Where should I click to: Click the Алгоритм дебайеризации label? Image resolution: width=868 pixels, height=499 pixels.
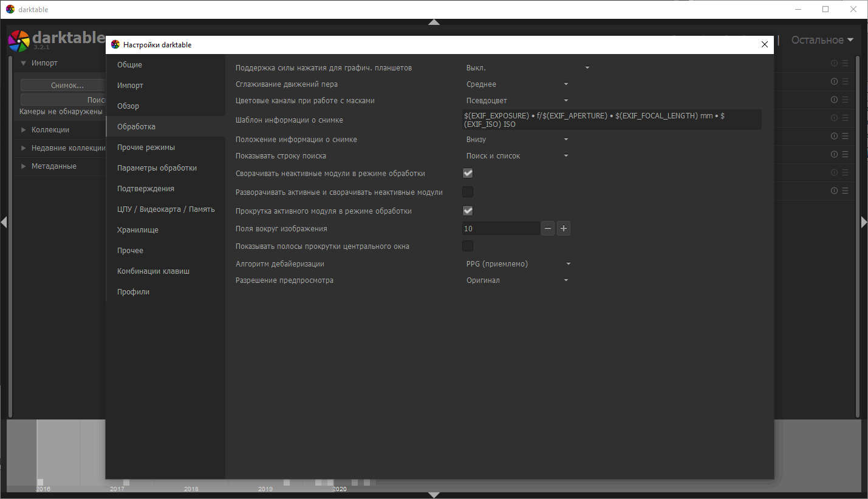[280, 264]
